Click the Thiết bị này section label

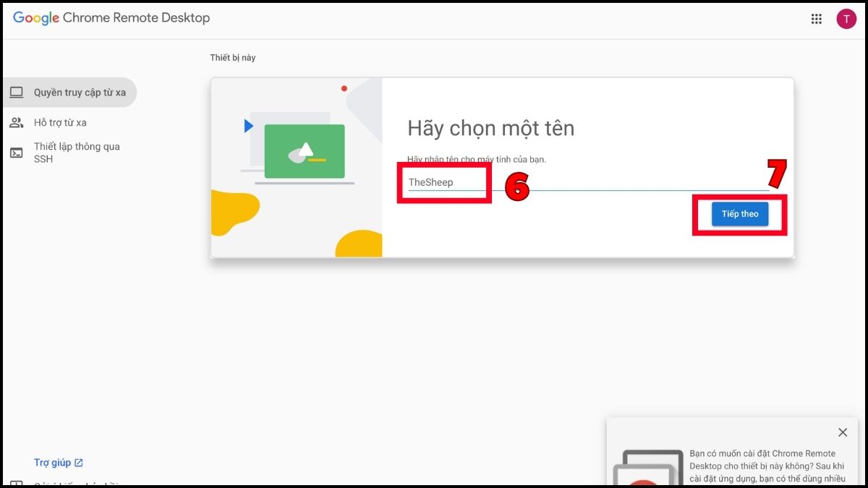(x=233, y=58)
